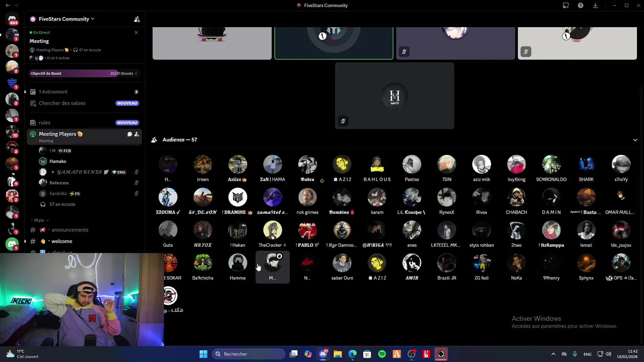
Task: Open Microsoft Edge from the taskbar
Action: (x=352, y=354)
